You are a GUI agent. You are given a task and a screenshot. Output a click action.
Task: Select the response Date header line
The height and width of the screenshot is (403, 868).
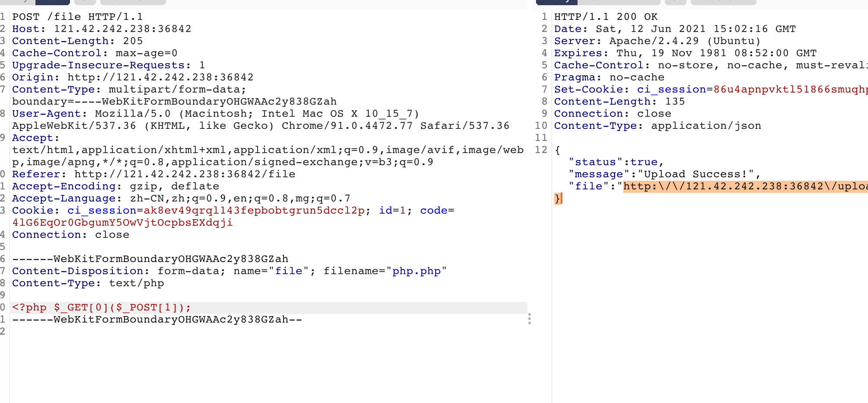(x=675, y=29)
